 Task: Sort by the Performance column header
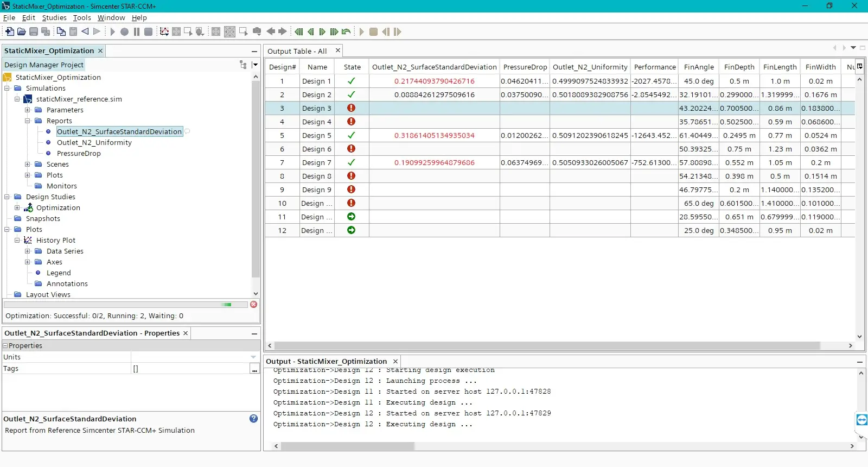point(655,67)
